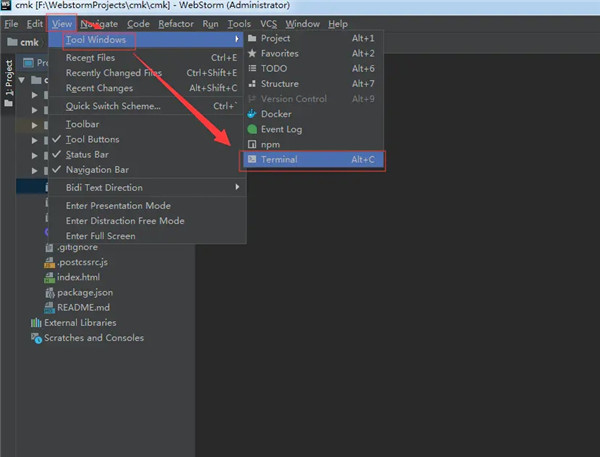
Task: Open package.json file
Action: pos(85,292)
